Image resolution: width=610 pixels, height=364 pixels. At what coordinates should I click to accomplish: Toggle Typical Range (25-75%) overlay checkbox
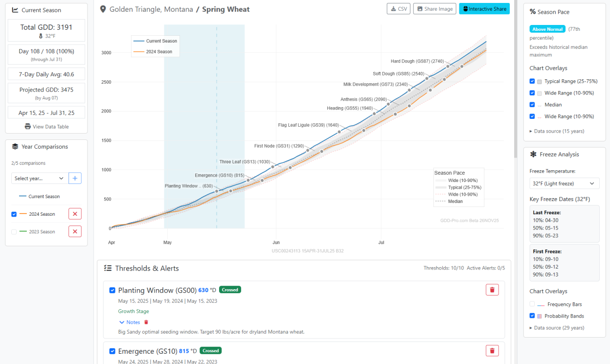532,81
